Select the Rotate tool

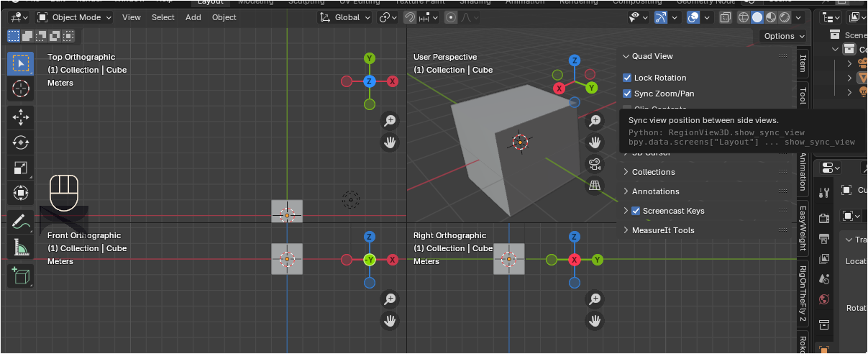[x=21, y=143]
